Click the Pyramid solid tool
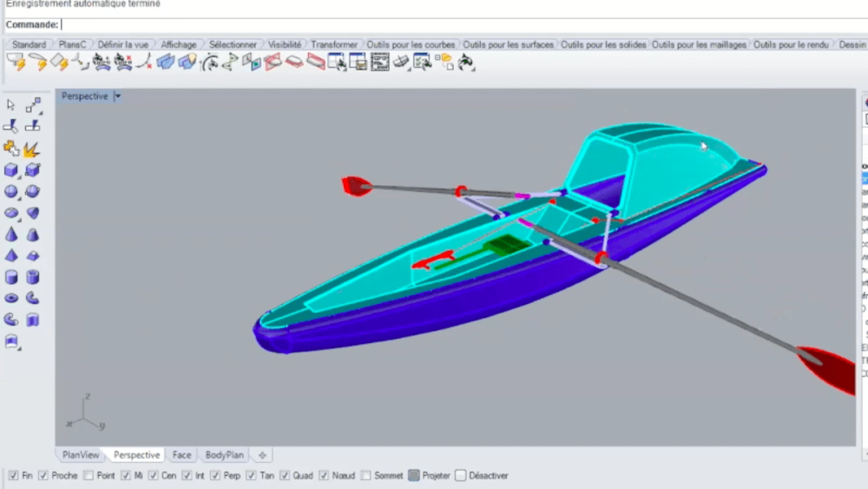The image size is (868, 489). pos(11,256)
